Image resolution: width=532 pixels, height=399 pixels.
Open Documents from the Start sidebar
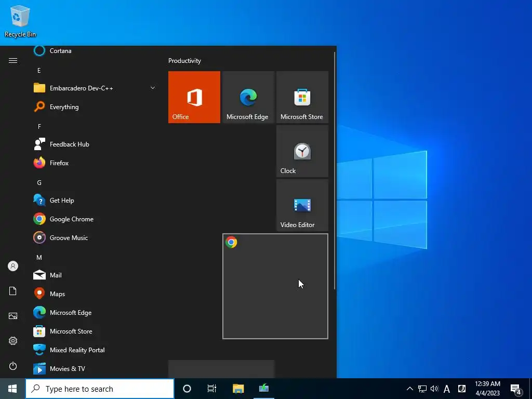[13, 291]
